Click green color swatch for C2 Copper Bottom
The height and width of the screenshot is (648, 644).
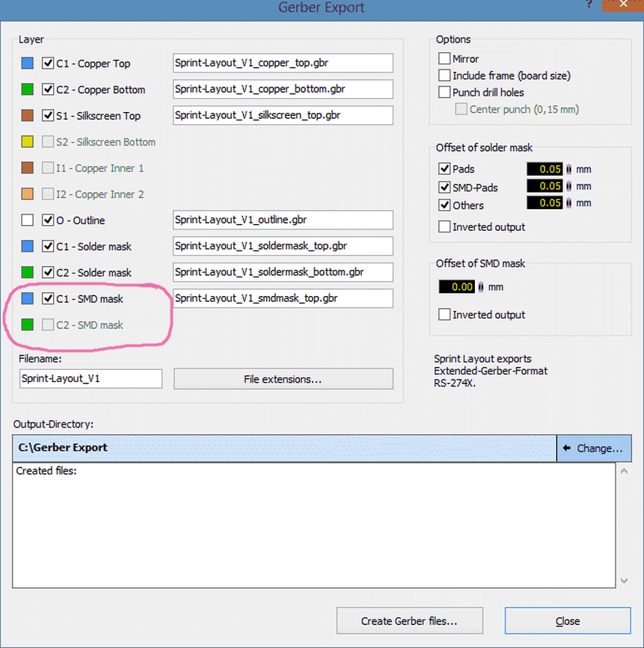coord(27,89)
